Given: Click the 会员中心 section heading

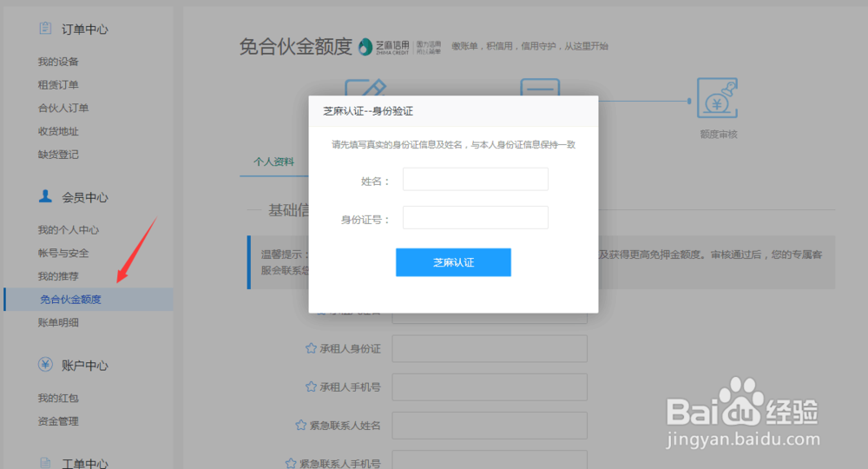Looking at the screenshot, I should 85,198.
